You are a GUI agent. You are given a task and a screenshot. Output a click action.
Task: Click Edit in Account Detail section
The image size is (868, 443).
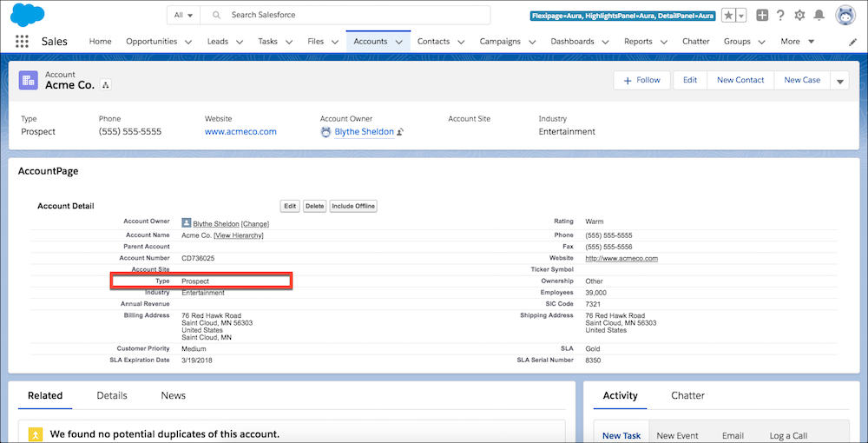[290, 206]
